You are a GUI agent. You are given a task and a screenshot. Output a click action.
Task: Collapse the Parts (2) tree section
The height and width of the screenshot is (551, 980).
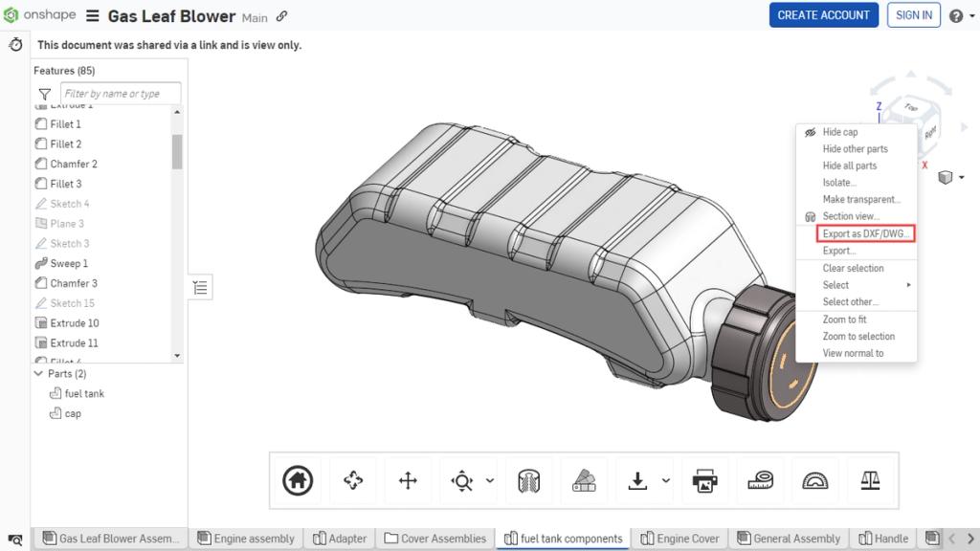pyautogui.click(x=39, y=373)
